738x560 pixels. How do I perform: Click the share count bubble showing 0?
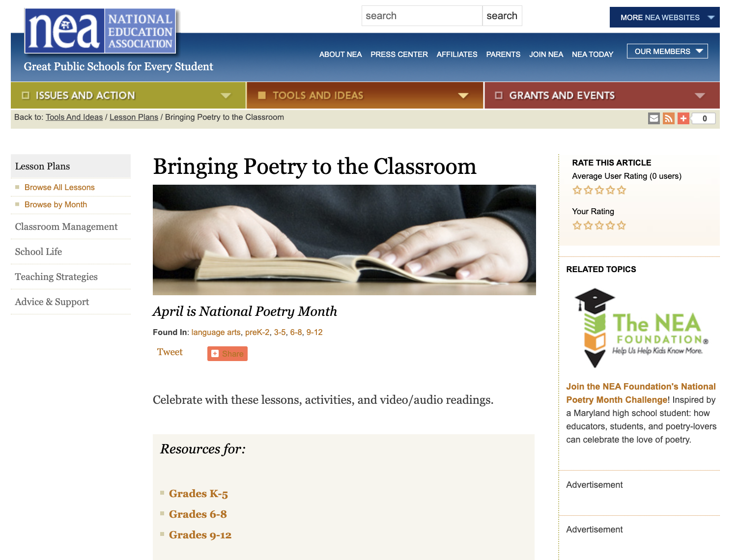(704, 118)
